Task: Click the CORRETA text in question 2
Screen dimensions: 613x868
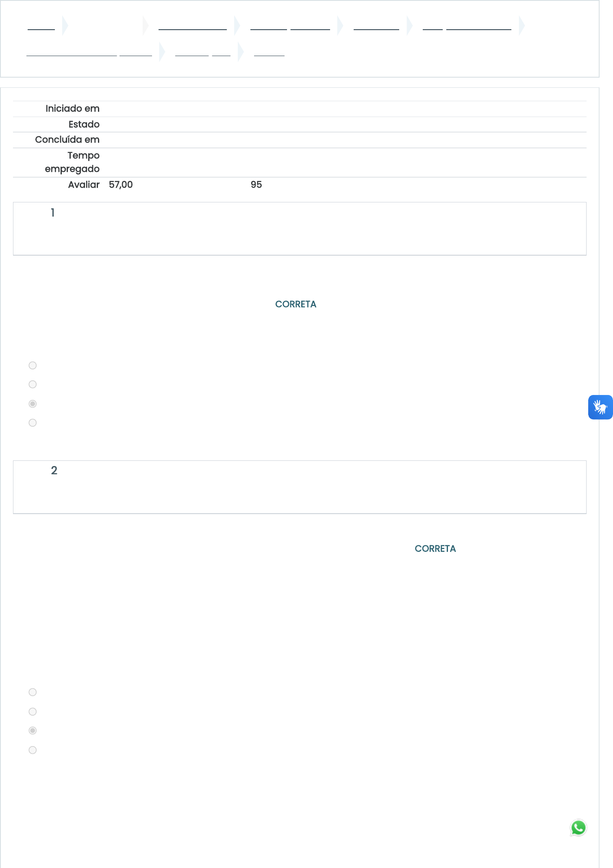Action: click(x=435, y=549)
